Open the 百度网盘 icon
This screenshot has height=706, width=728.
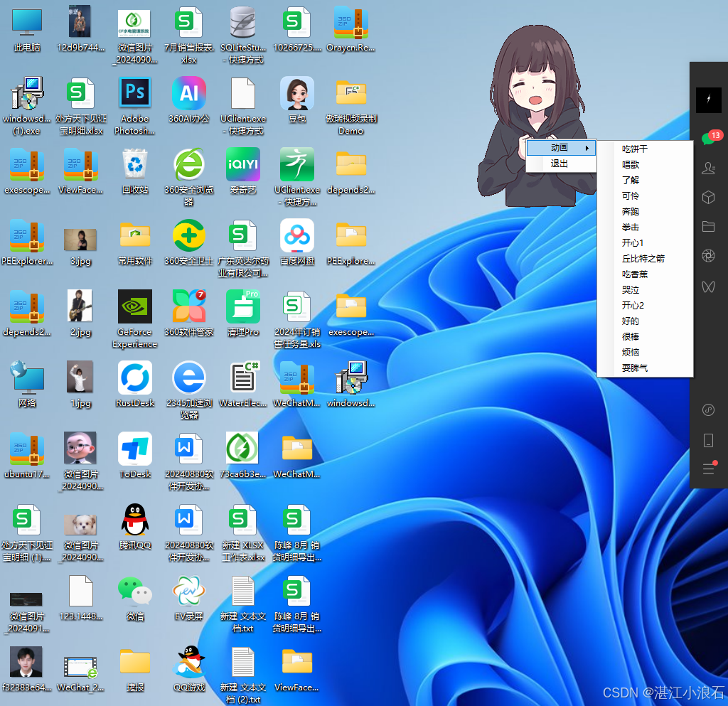[x=297, y=235]
